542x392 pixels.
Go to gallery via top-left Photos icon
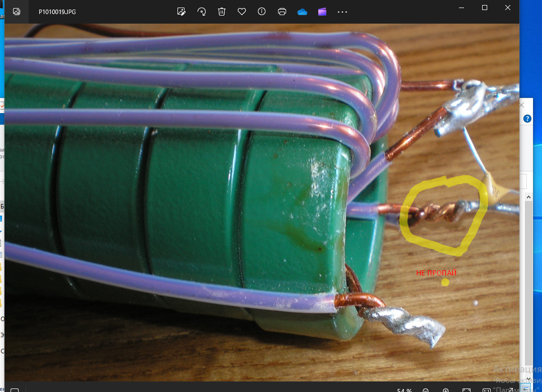pyautogui.click(x=17, y=12)
